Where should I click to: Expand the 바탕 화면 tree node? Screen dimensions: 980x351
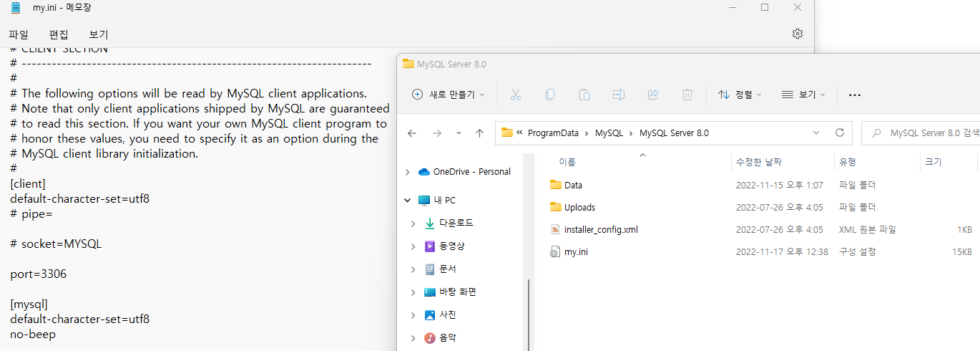click(x=413, y=292)
